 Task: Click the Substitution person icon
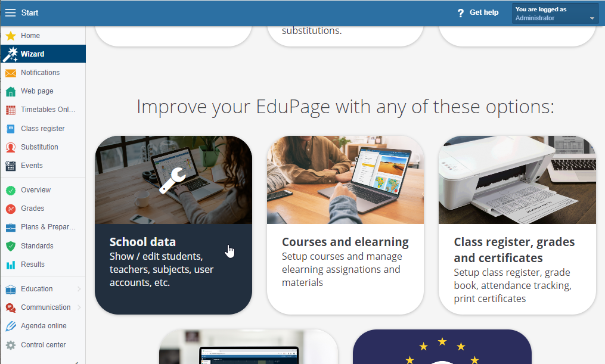tap(11, 147)
